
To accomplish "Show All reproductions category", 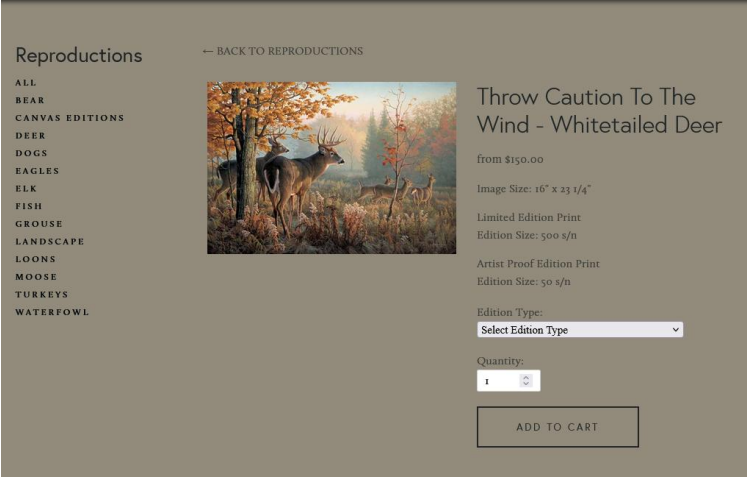I will 26,83.
